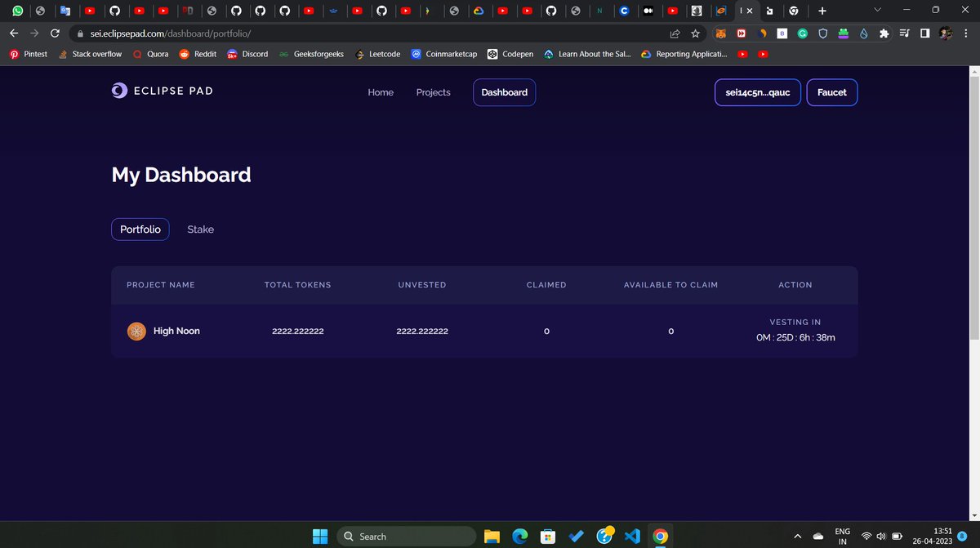Viewport: 980px width, 548px height.
Task: Open the Coinmarketcap bookmark
Action: coord(443,54)
